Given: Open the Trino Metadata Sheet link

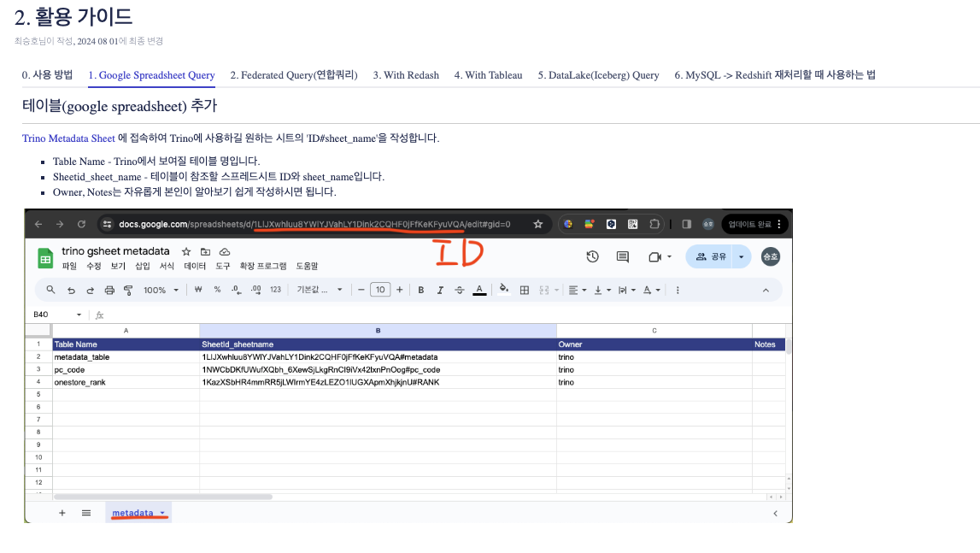Looking at the screenshot, I should 68,138.
